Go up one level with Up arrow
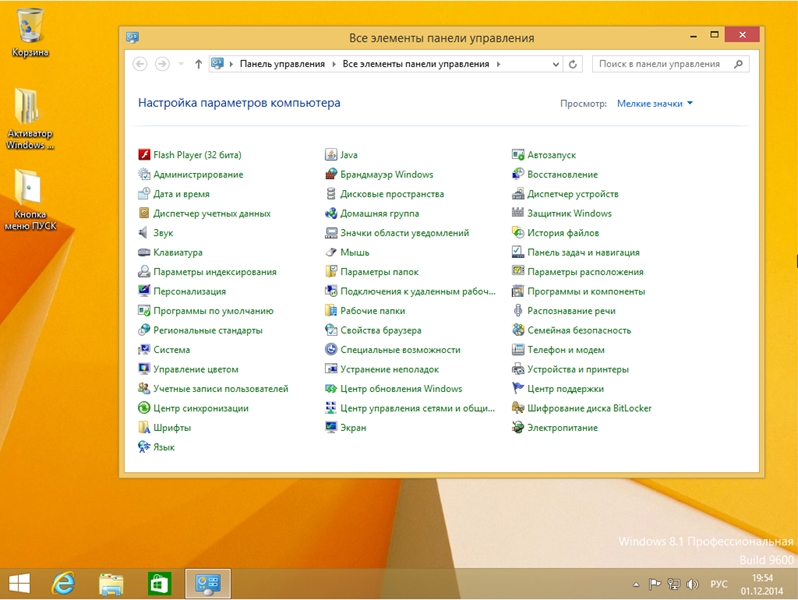Image resolution: width=798 pixels, height=600 pixels. 198,64
